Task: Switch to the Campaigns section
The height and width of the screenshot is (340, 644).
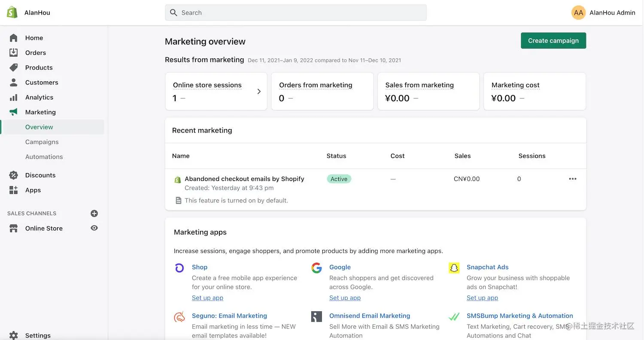Action: 42,142
